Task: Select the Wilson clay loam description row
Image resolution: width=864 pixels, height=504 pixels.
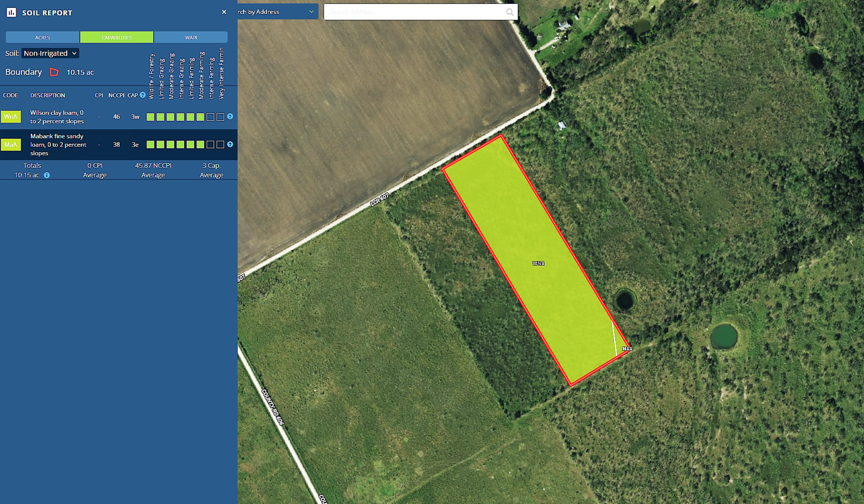Action: 57,117
